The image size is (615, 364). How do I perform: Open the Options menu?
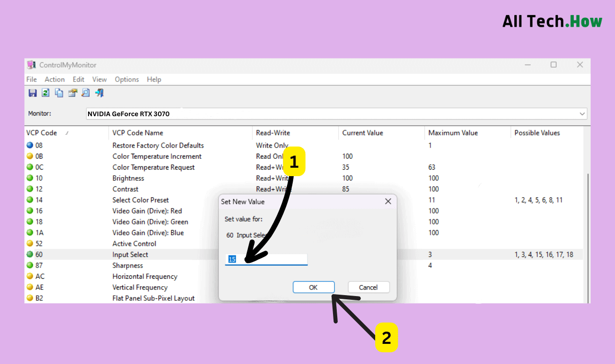(x=126, y=79)
